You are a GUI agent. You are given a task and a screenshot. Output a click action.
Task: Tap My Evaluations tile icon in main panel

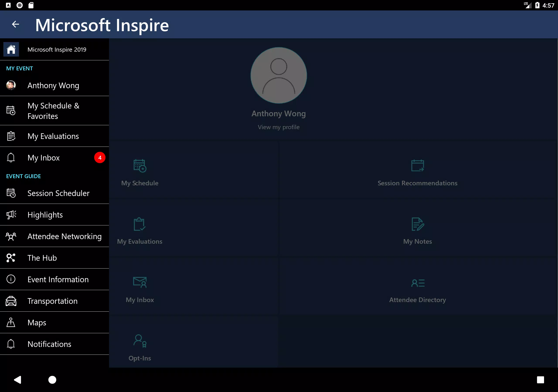coord(139,224)
